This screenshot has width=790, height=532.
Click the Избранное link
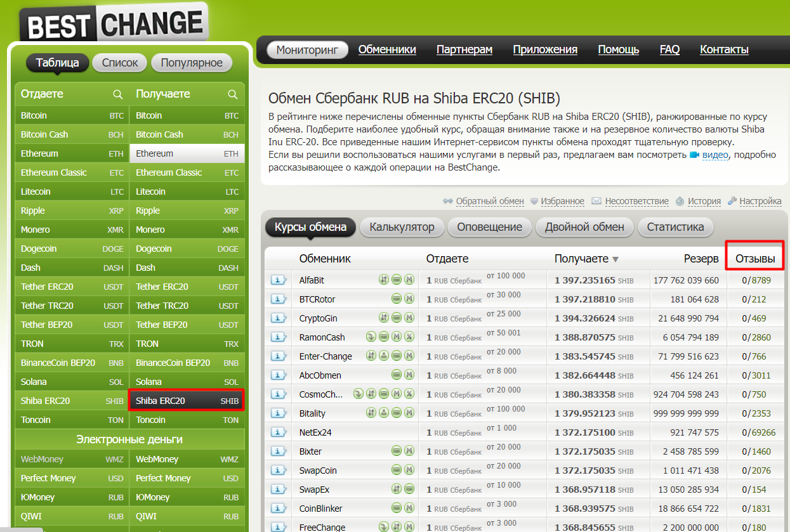coord(563,201)
